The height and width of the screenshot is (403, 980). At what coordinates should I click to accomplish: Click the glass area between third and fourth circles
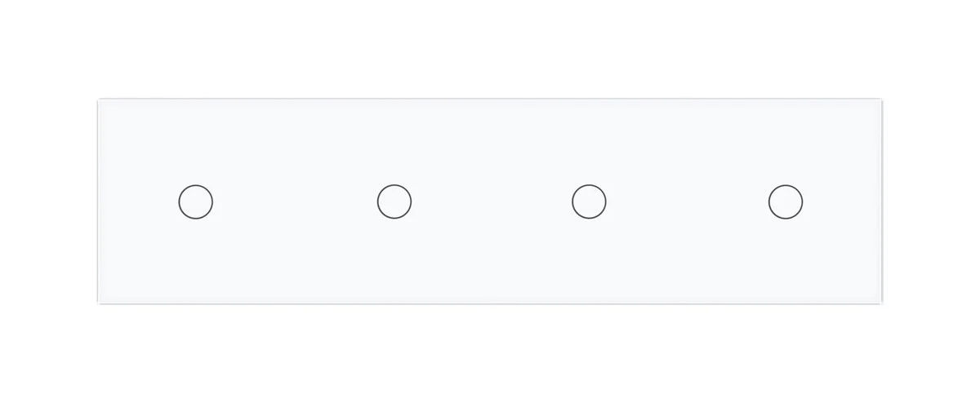(x=687, y=201)
